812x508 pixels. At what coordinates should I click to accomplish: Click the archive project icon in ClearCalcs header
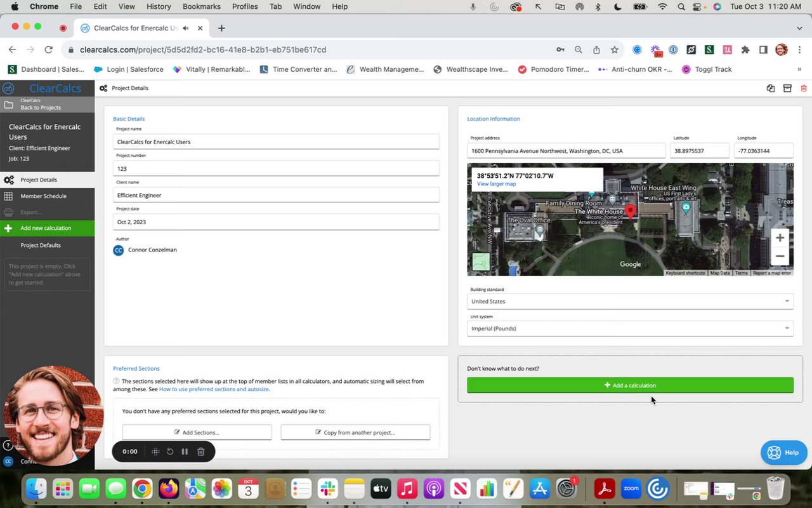click(x=787, y=88)
